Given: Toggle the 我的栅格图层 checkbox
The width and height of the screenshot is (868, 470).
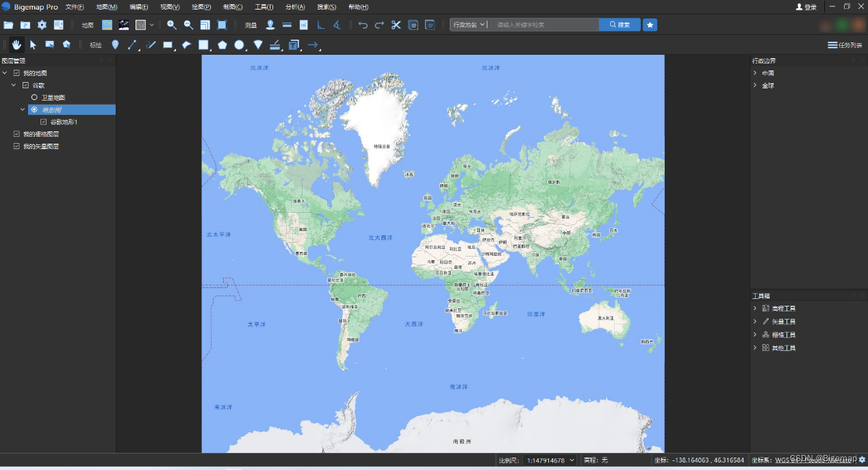Looking at the screenshot, I should (x=16, y=134).
